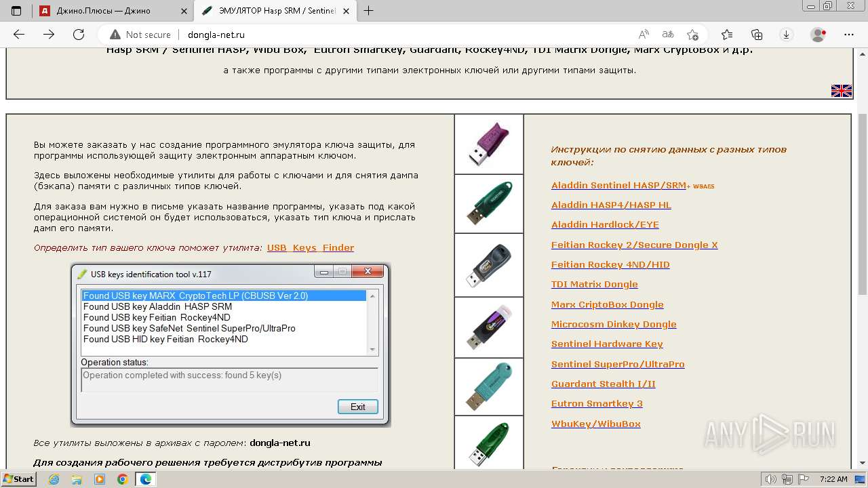Launch Google Chrome from the taskbar
Image resolution: width=868 pixels, height=488 pixels.
122,479
